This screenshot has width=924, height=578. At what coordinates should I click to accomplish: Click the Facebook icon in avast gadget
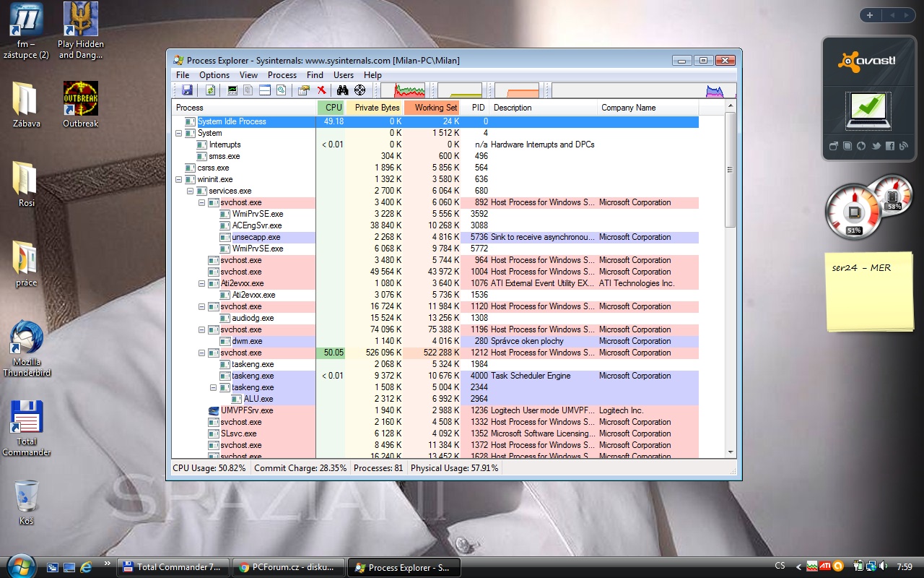pos(889,146)
